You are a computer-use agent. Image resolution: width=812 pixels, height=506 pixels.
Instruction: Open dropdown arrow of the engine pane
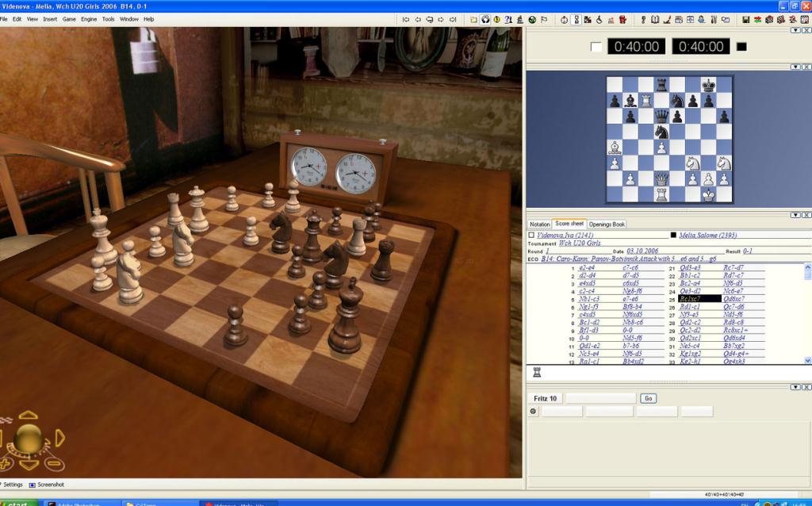tap(795, 386)
